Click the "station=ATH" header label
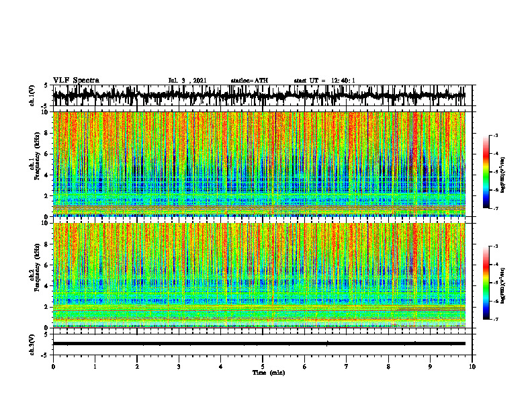 tap(249, 81)
